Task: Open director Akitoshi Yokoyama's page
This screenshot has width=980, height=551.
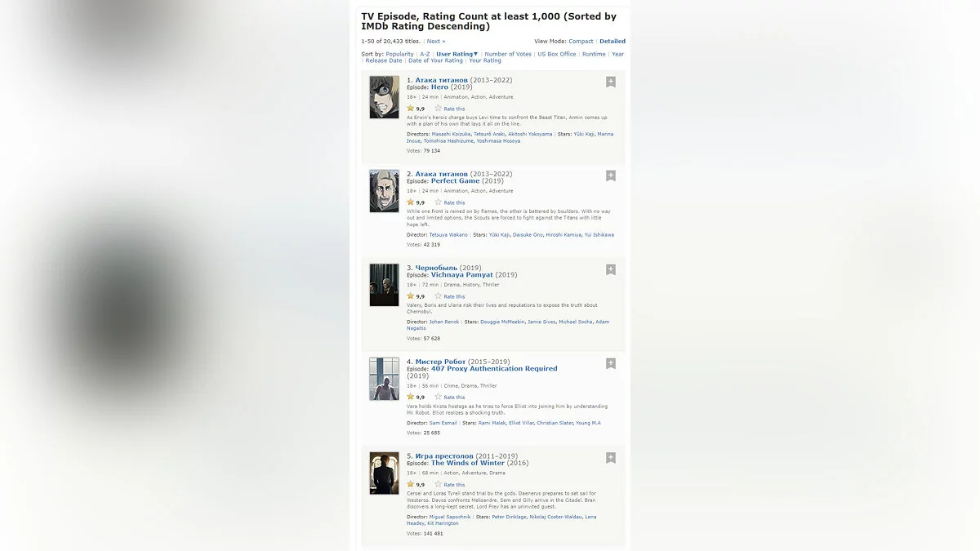Action: (x=530, y=134)
